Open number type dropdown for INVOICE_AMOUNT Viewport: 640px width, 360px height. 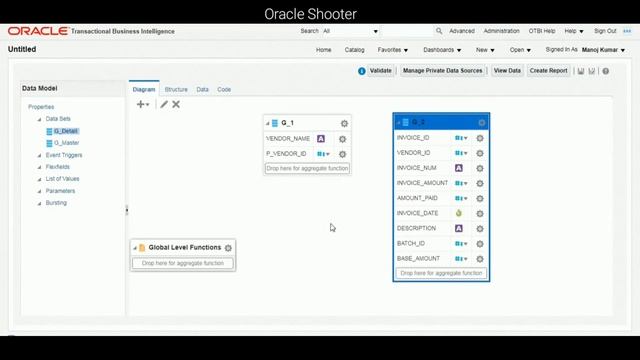point(461,183)
